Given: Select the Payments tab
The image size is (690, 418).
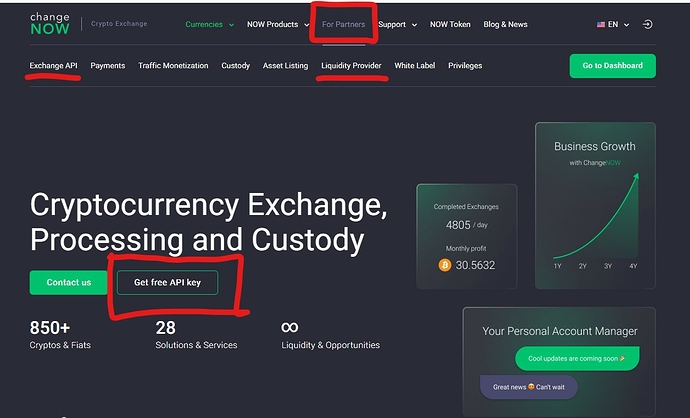Looking at the screenshot, I should coord(108,66).
